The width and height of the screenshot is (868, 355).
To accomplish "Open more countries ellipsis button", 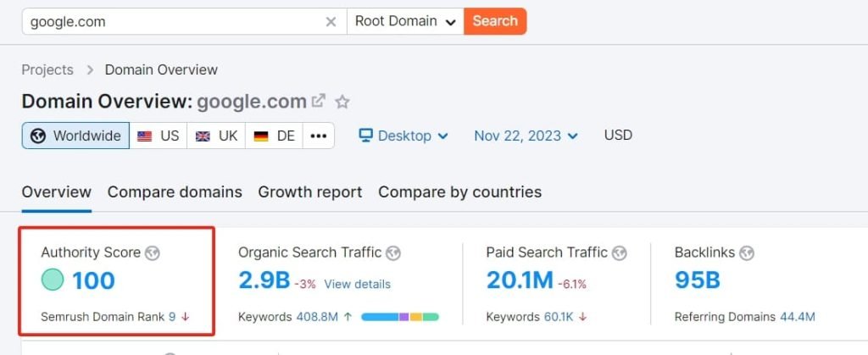I will [319, 136].
